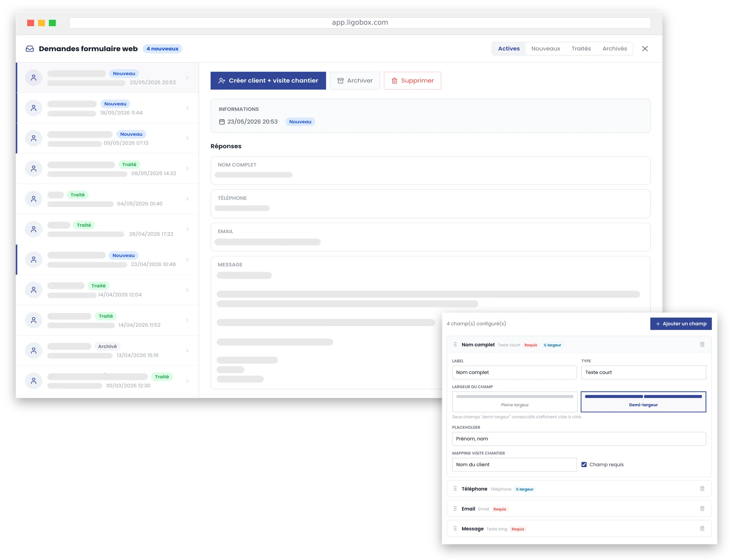Open the Type dropdown showing Texte court
731x560 pixels.
coord(644,372)
